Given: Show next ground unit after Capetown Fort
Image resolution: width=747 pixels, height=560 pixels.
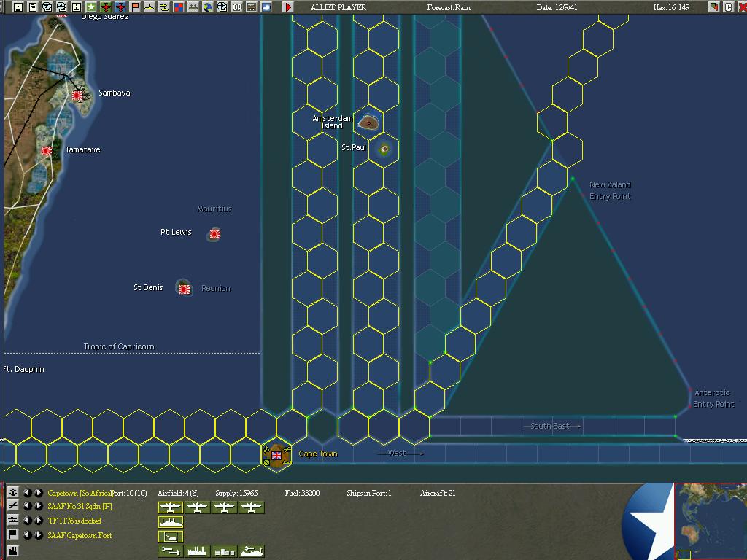Looking at the screenshot, I should point(39,535).
